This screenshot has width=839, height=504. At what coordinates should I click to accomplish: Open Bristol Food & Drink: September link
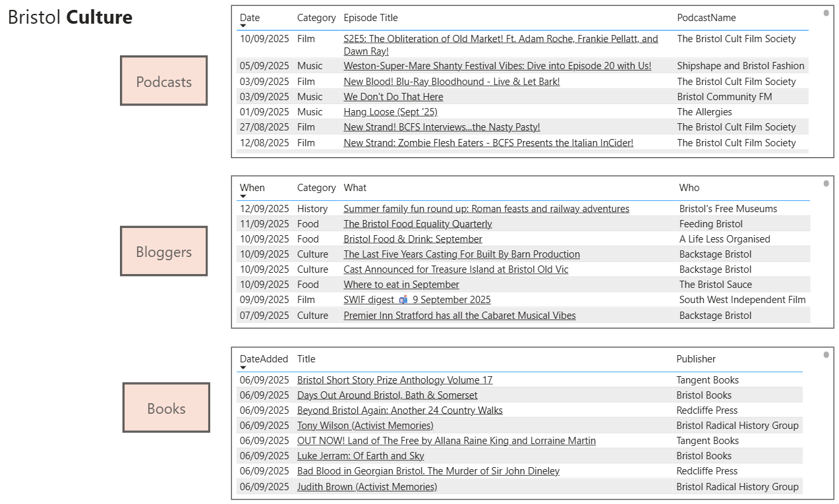[413, 239]
